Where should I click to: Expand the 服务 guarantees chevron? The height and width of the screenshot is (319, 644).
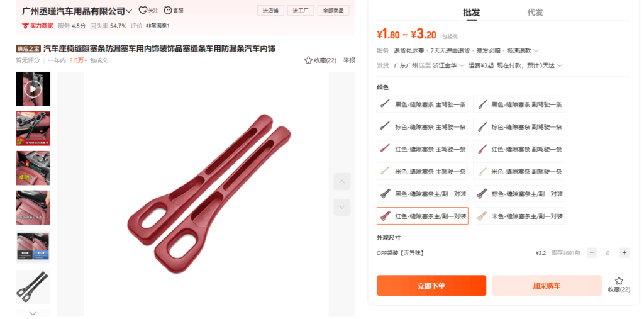(536, 51)
